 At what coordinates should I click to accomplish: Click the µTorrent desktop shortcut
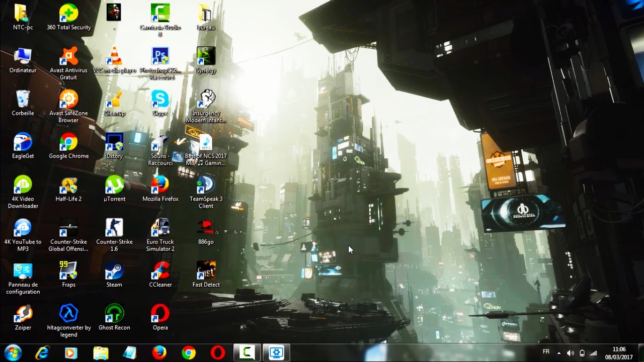(x=114, y=186)
